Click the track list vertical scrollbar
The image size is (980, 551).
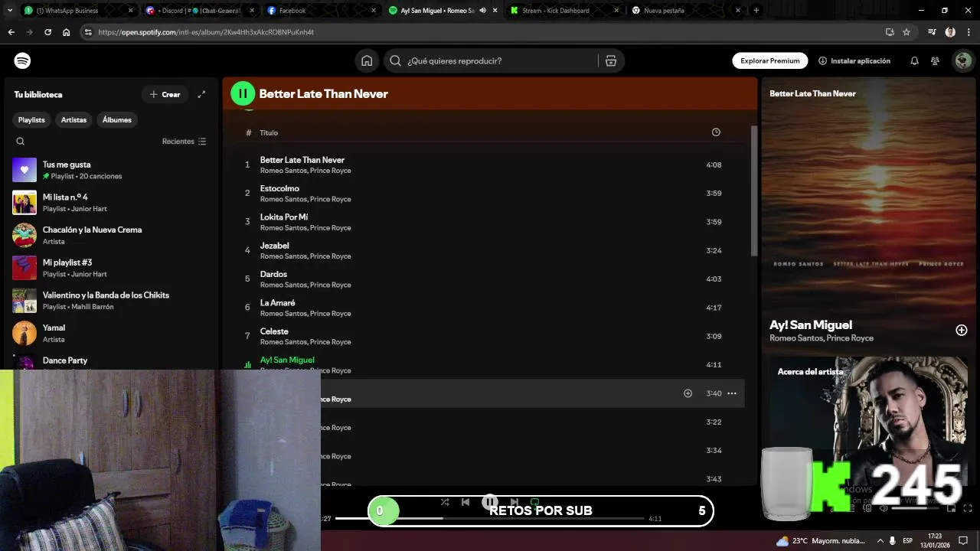(753, 191)
